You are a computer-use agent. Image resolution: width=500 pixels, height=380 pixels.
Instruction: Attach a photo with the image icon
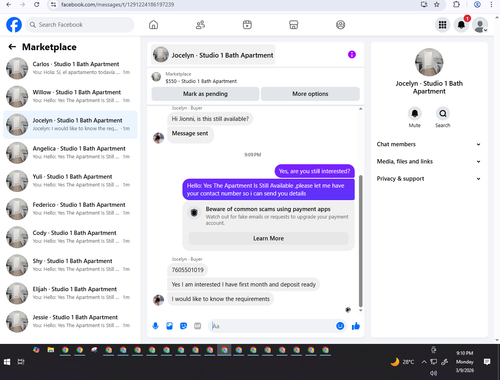(x=169, y=326)
